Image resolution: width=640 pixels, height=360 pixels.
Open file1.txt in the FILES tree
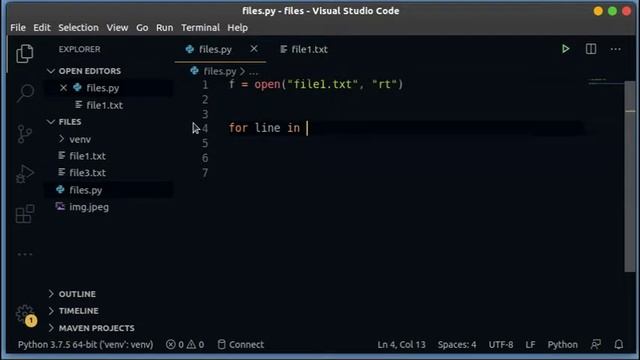tap(87, 156)
